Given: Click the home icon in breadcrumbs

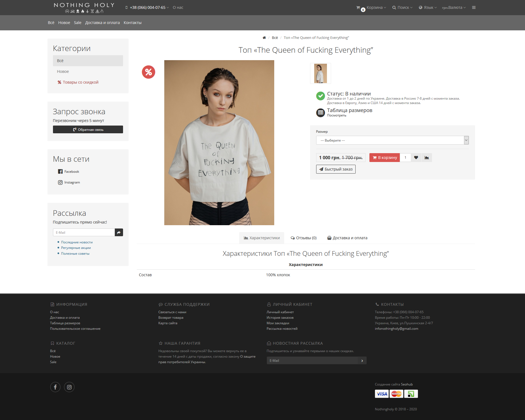Looking at the screenshot, I should click(x=264, y=38).
